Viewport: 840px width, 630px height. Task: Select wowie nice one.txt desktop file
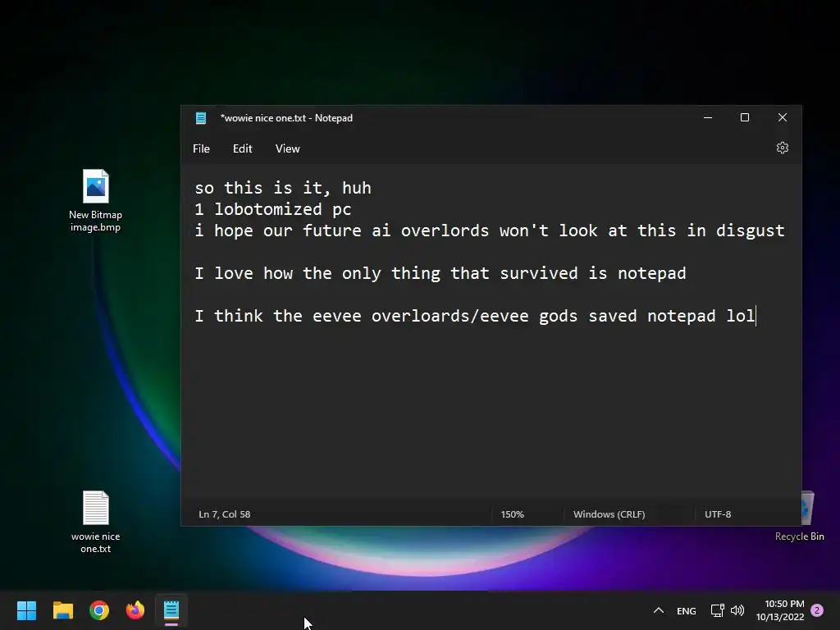[x=95, y=523]
